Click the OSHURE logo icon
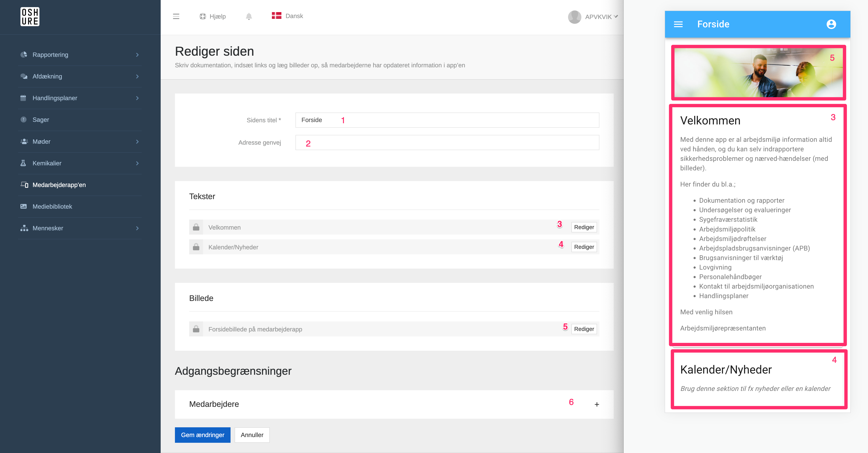 (30, 16)
